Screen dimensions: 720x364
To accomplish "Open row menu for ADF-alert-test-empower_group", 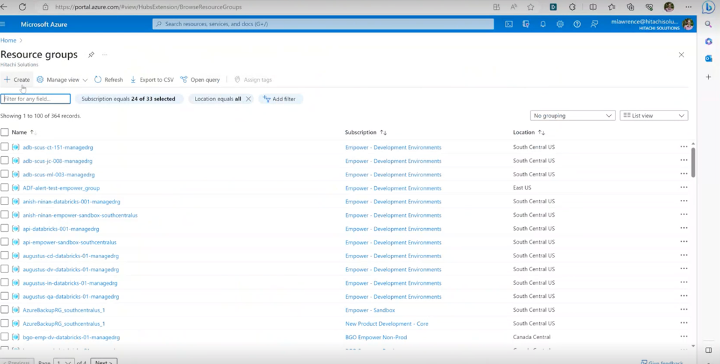I will click(x=684, y=187).
